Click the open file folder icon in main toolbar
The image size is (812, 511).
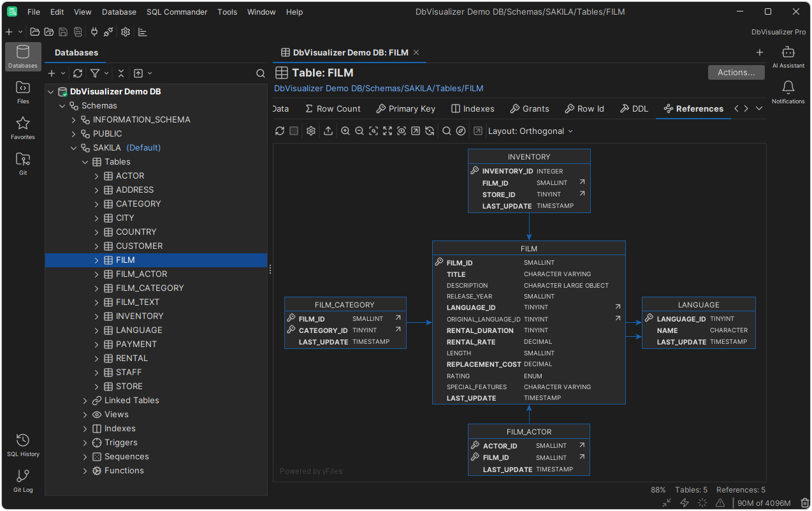pos(35,32)
